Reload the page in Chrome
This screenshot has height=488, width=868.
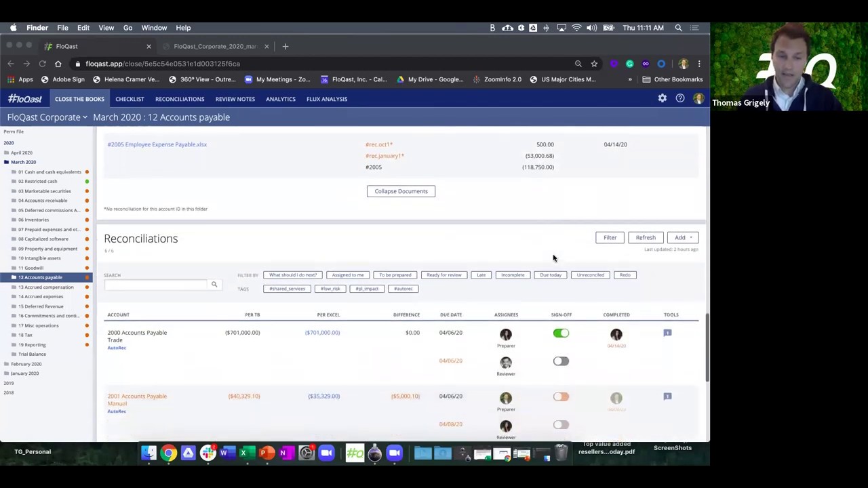click(42, 64)
